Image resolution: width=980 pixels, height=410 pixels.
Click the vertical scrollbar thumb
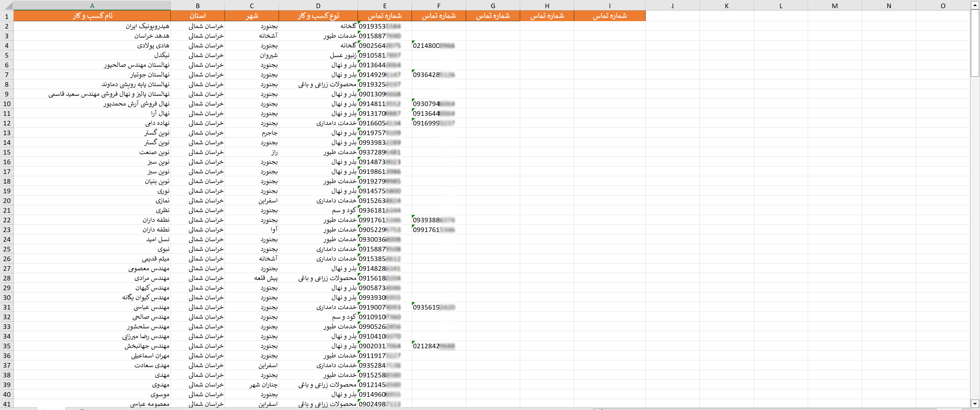click(x=975, y=43)
